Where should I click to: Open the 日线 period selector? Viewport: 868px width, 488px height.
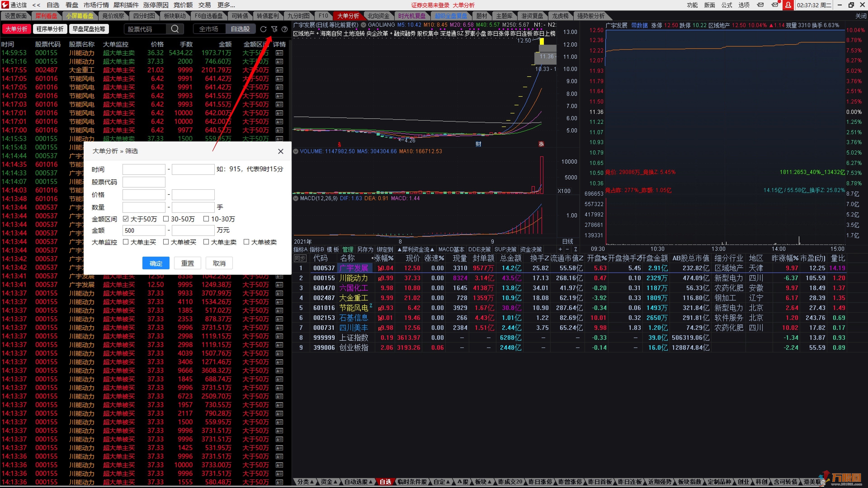coord(568,242)
